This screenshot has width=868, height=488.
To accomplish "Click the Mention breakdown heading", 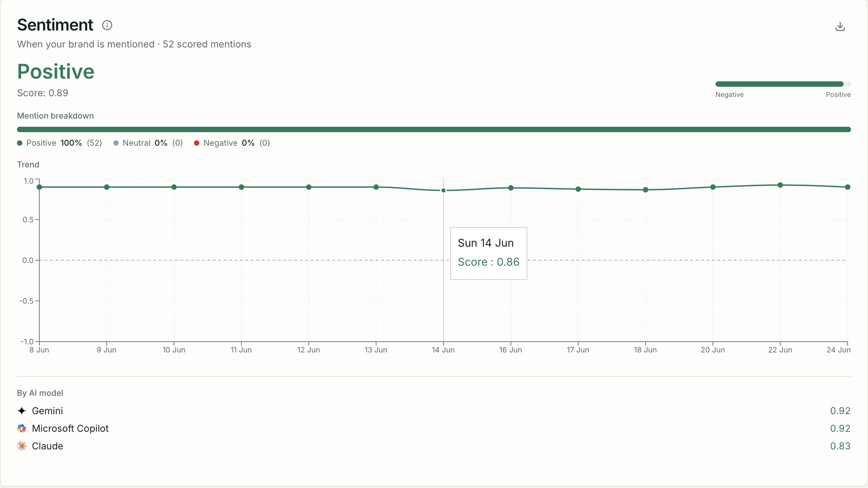I will [56, 116].
